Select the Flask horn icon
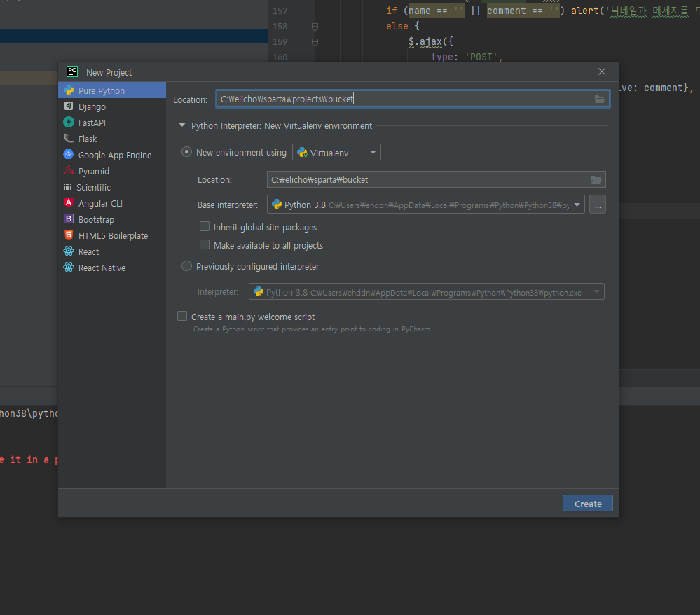Viewport: 700px width, 615px height. point(69,139)
